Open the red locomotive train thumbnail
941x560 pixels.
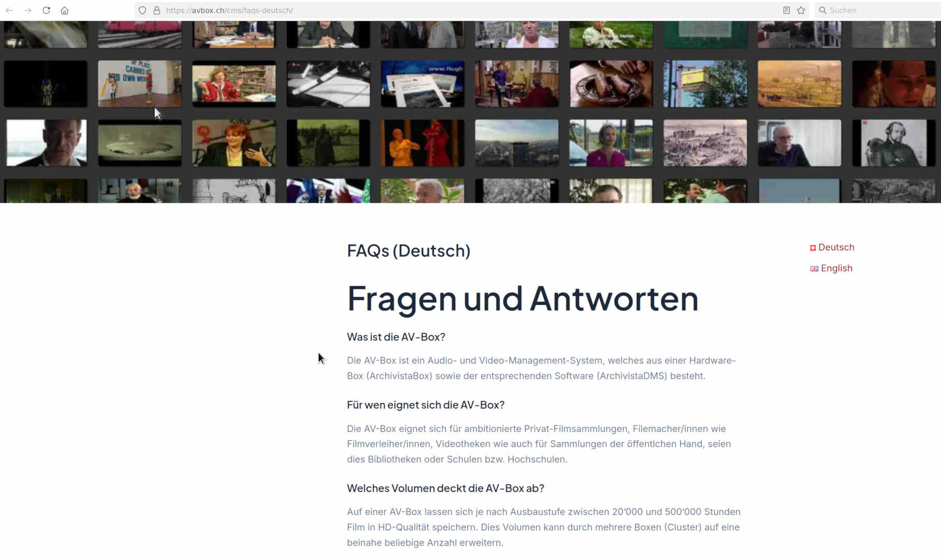coord(139,34)
